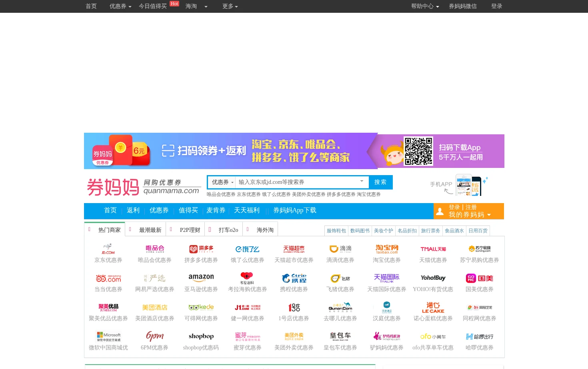Click the amazon logo
The height and width of the screenshot is (369, 588).
click(x=201, y=278)
